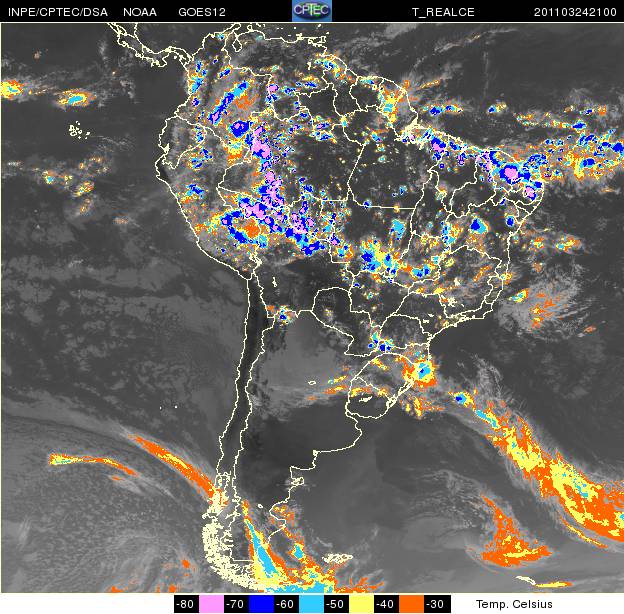This screenshot has height=614, width=624.
Task: Click the -30 temperature label
Action: pyautogui.click(x=437, y=604)
